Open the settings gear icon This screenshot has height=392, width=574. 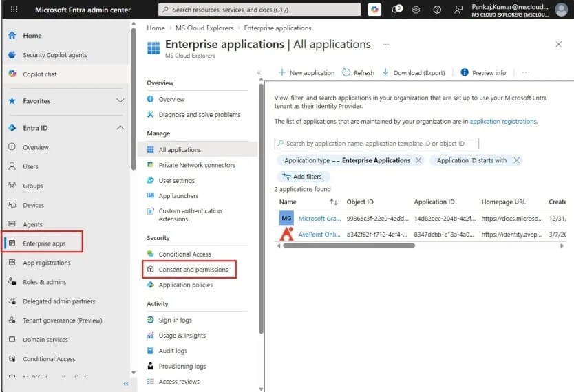tap(416, 10)
